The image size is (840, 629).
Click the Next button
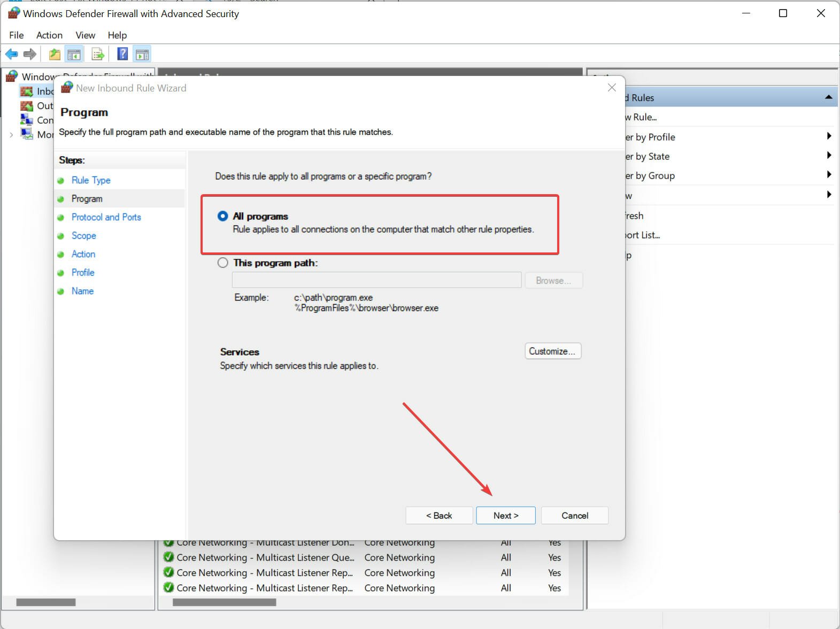[x=506, y=516]
